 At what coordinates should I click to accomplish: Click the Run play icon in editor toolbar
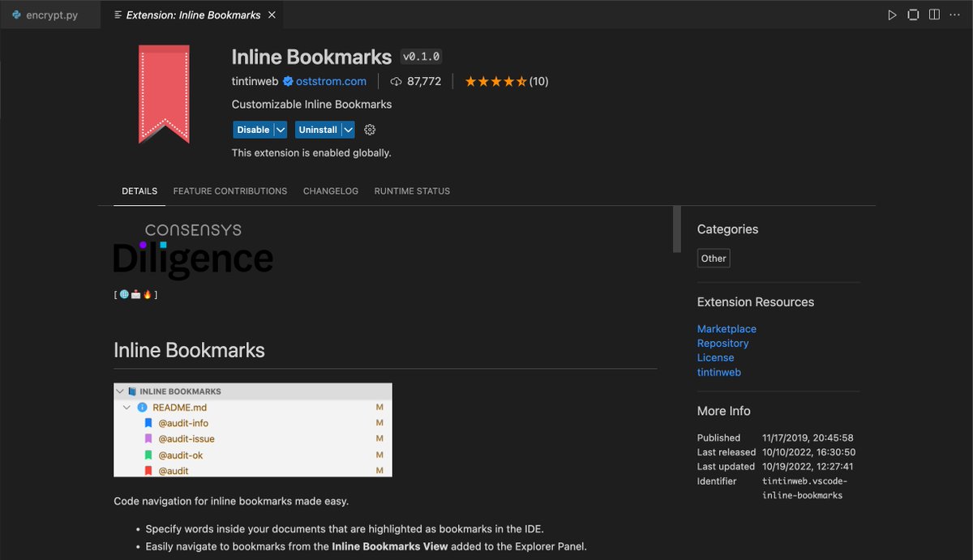pos(892,15)
